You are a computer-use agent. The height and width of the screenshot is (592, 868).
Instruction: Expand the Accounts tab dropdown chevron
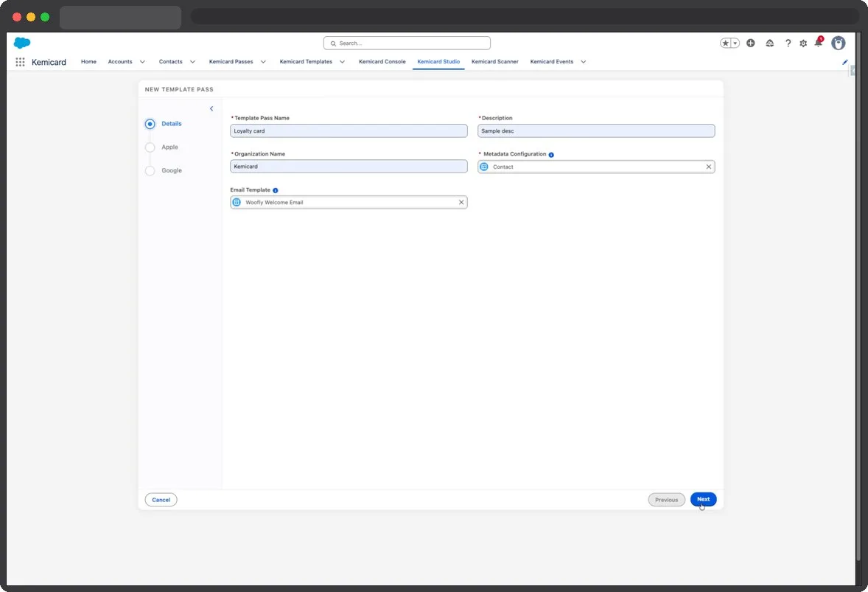point(142,62)
